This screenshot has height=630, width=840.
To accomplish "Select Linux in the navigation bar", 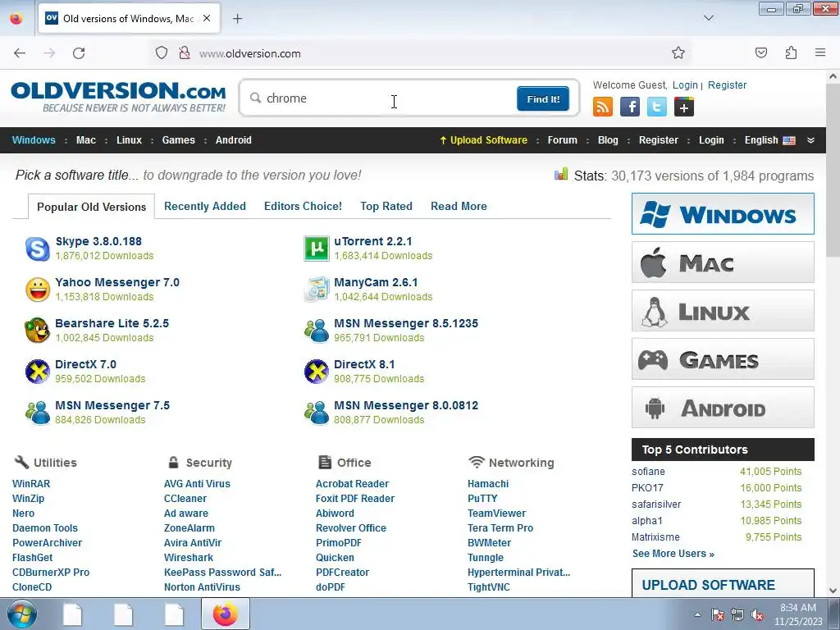I will [x=129, y=140].
